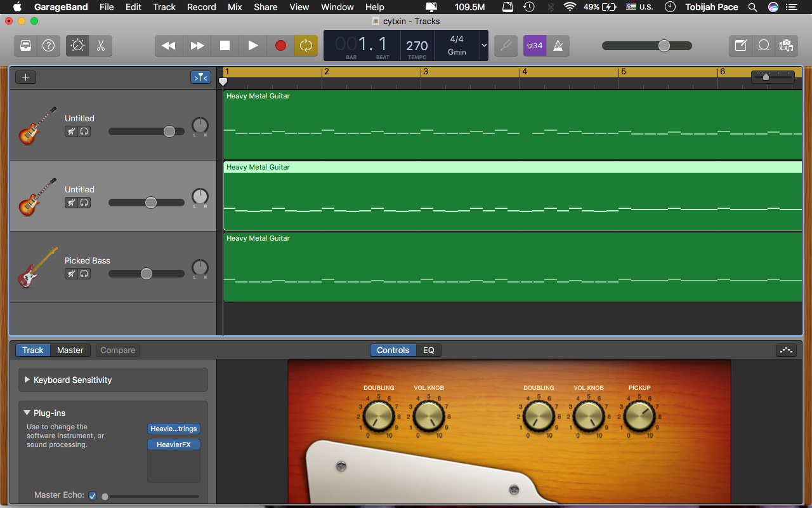The image size is (812, 508).
Task: Stop playback
Action: [225, 46]
